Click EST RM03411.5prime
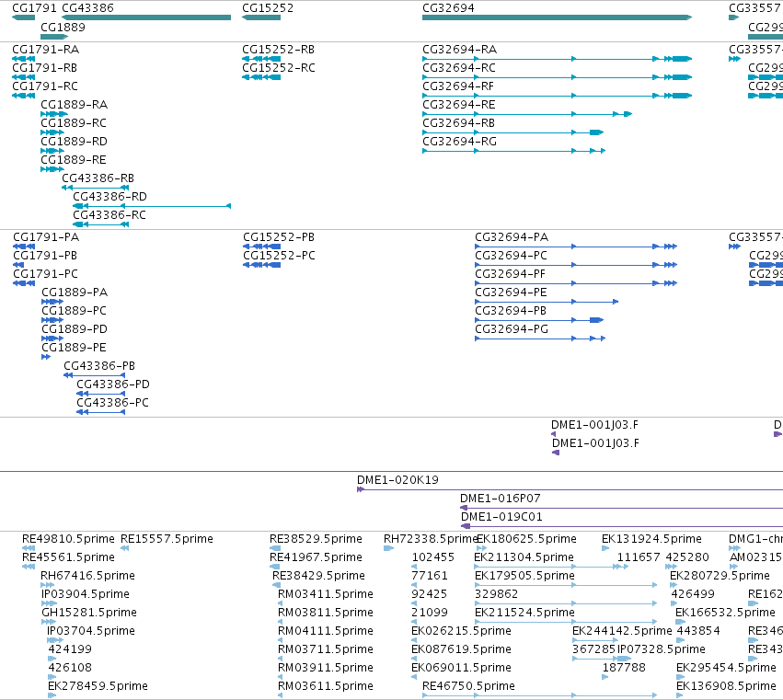This screenshot has height=700, width=783. [325, 594]
